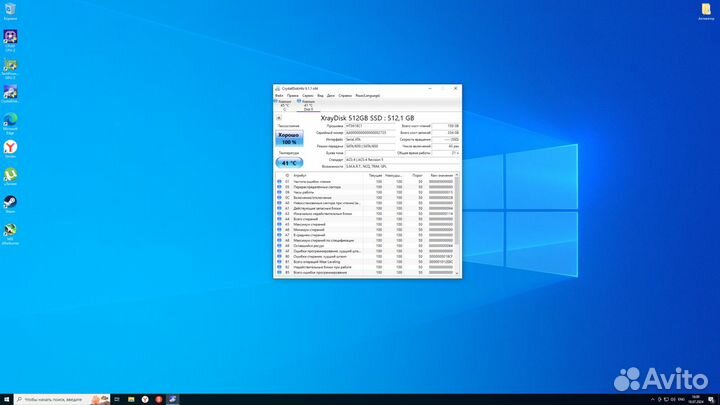This screenshot has width=720, height=405.
Task: Show hidden tray icons chevron
Action: tap(652, 400)
